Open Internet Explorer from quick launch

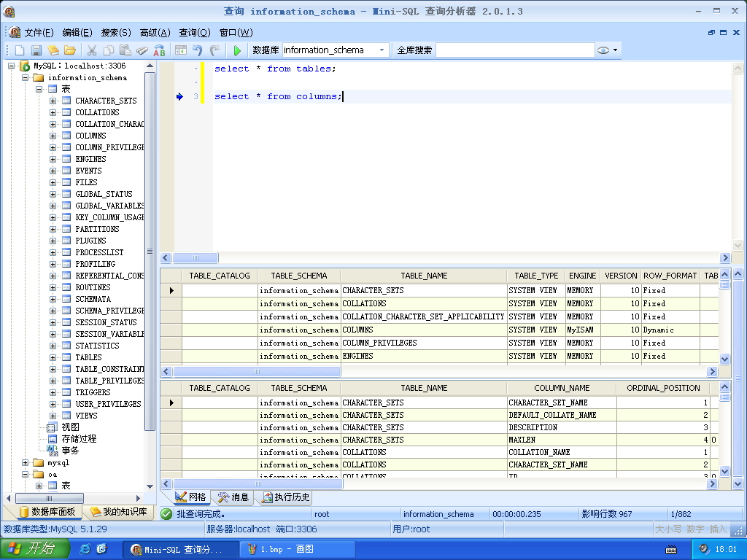click(85, 549)
